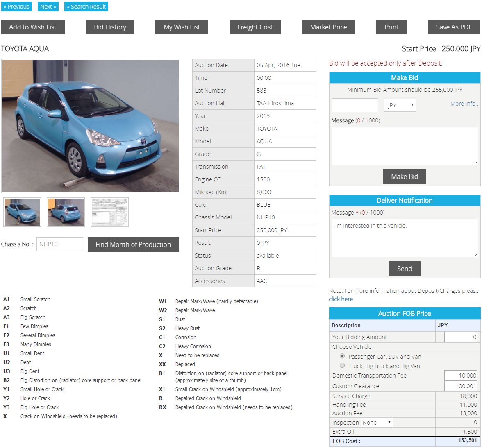Expand the currency selector next to bid amount

coord(399,105)
